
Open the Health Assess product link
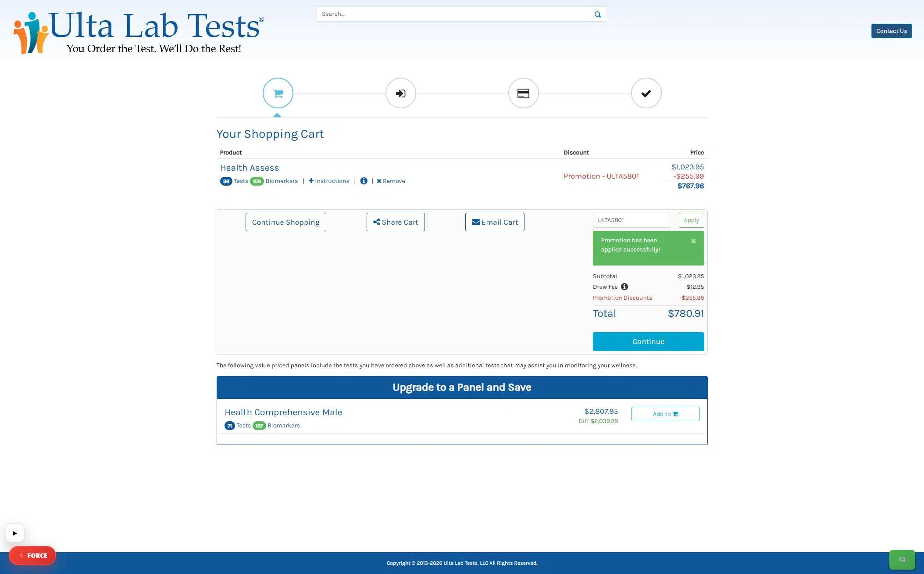249,168
